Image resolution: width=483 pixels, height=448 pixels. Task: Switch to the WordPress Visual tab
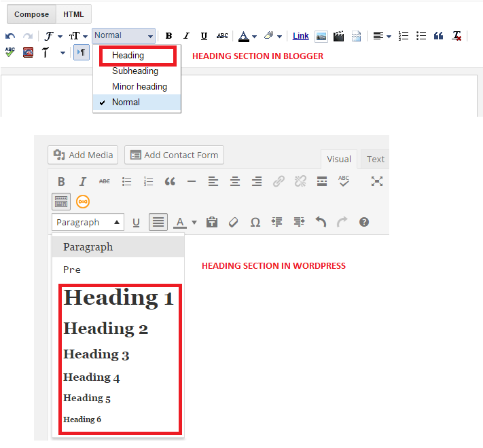click(339, 159)
